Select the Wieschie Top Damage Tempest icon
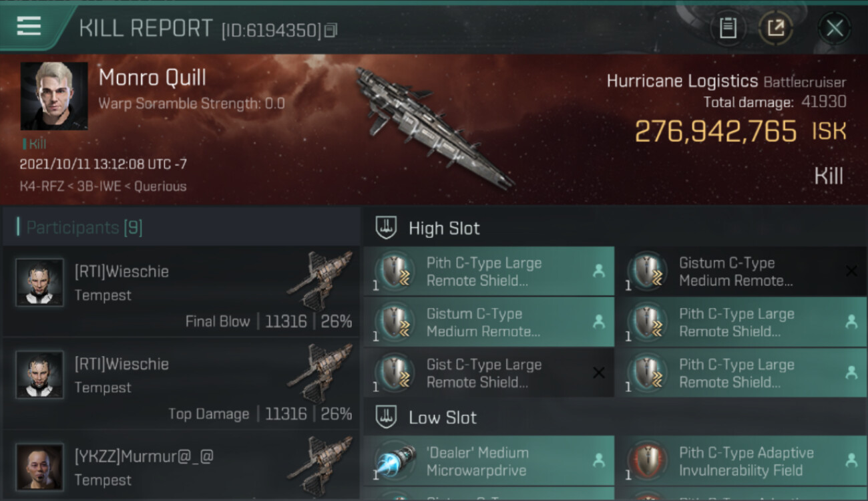The image size is (868, 501). [319, 374]
